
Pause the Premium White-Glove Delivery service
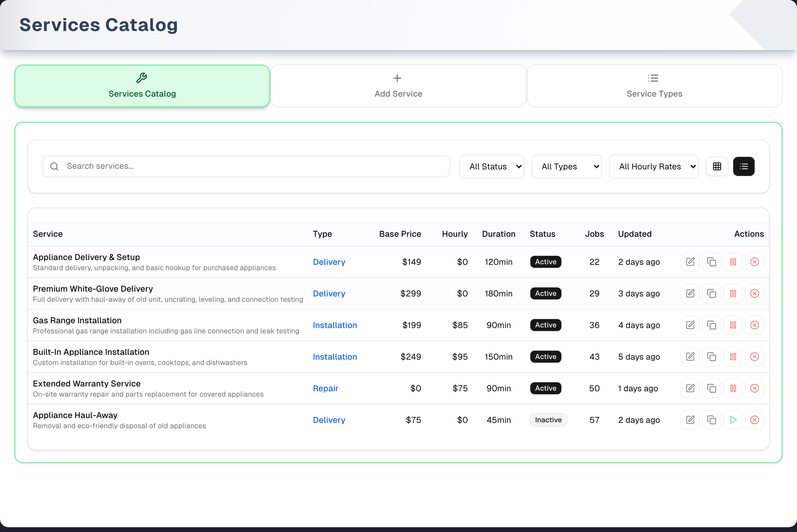[x=733, y=293]
